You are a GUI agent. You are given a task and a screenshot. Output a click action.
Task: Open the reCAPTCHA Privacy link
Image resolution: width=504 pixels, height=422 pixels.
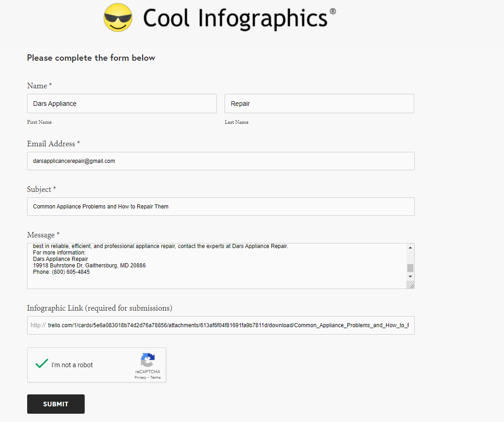coord(140,377)
